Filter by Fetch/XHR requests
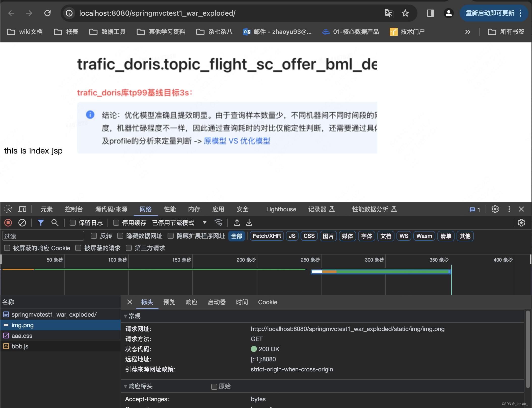Image resolution: width=532 pixels, height=408 pixels. [267, 236]
